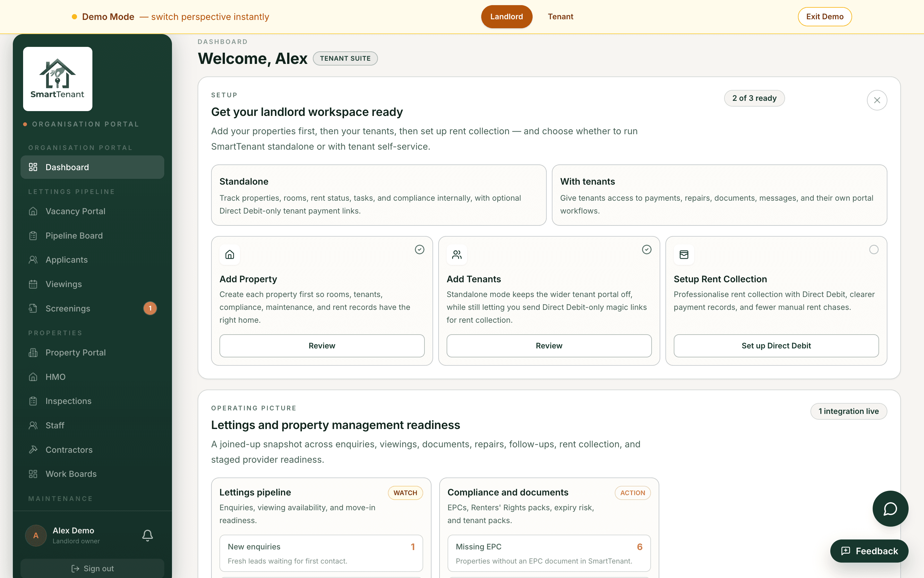Open New enquiries row
This screenshot has width=924, height=578.
[321, 553]
